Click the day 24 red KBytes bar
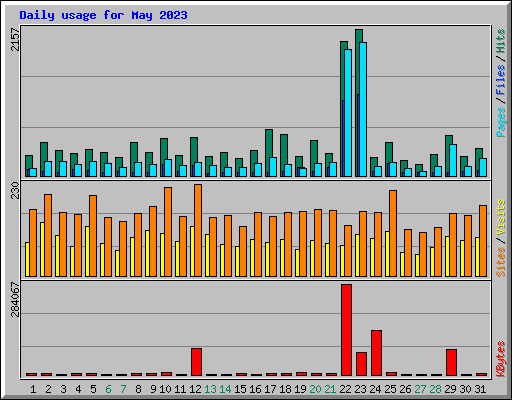 (x=376, y=353)
